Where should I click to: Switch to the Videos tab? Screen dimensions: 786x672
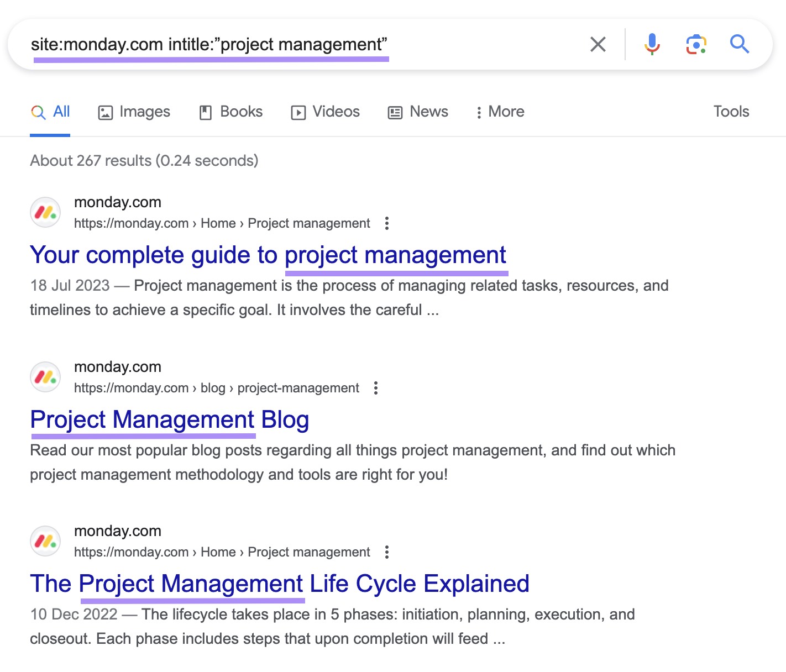tap(325, 112)
